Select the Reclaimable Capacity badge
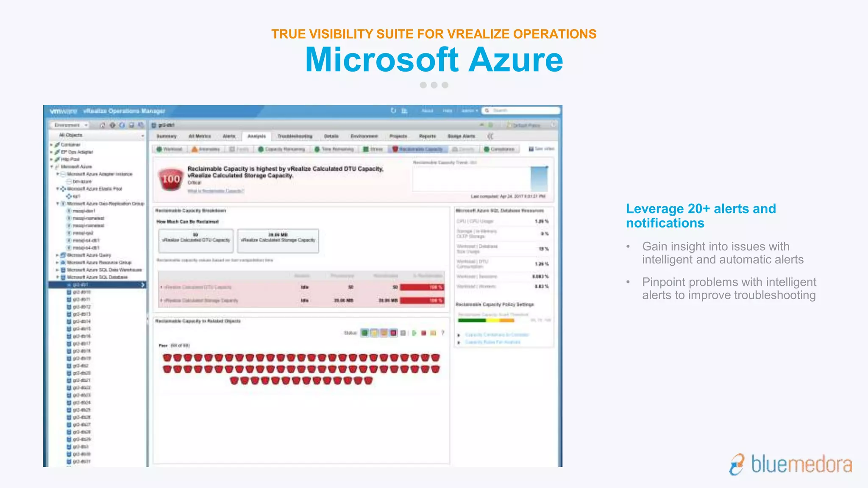868x488 pixels. pos(417,149)
